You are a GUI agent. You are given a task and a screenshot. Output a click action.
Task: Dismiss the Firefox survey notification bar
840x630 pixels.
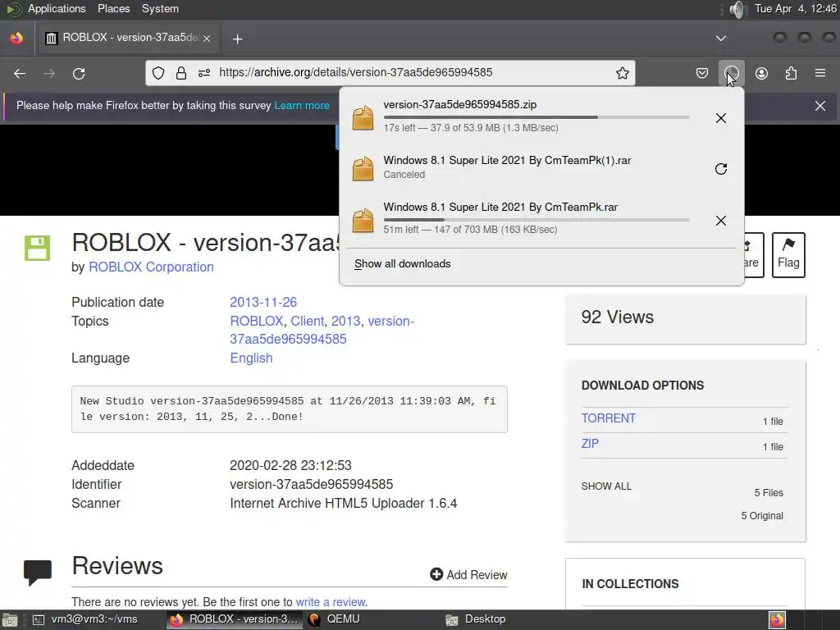(820, 106)
